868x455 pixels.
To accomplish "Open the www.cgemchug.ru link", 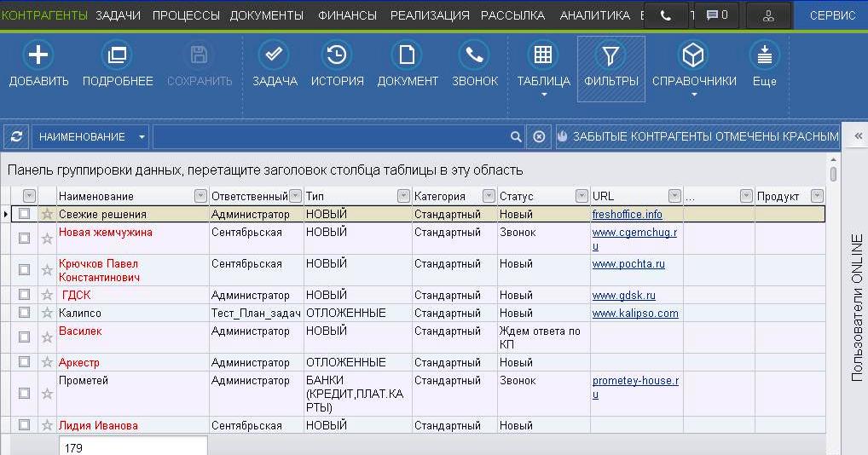I will [634, 239].
